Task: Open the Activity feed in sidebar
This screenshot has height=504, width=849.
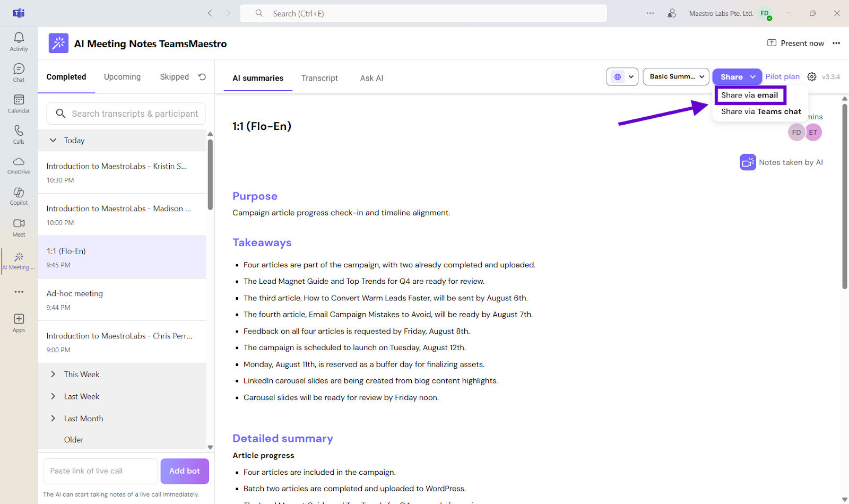Action: coord(19,41)
